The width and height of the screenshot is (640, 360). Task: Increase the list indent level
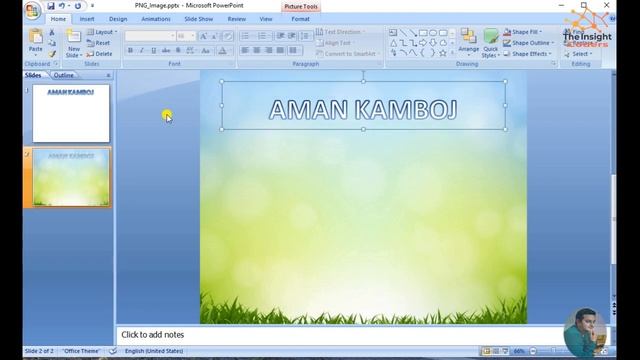[x=292, y=36]
